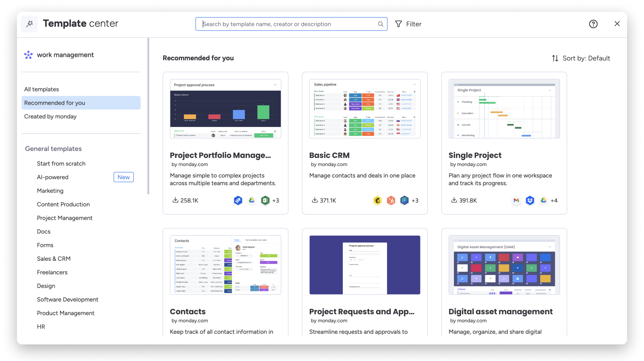Click the +3 integrations on Project Portfolio card
Screen dimensions: 644x361
pos(276,200)
